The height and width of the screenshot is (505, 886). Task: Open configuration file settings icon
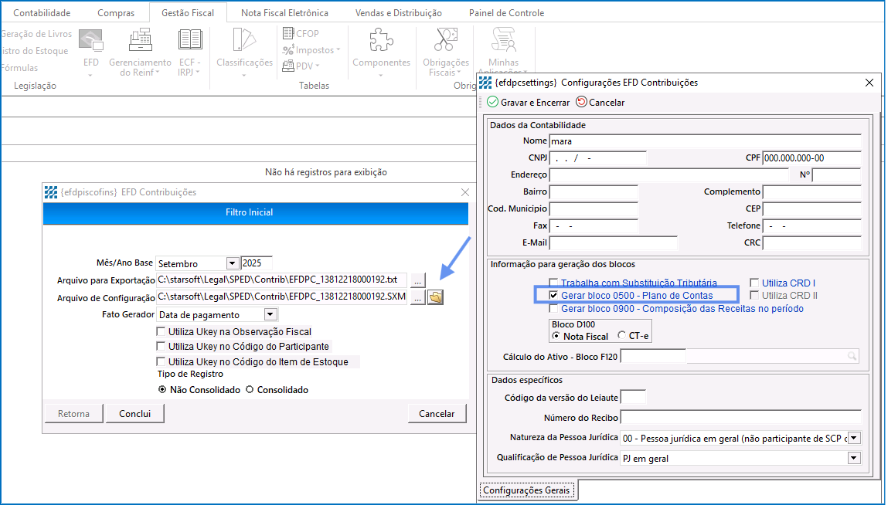coord(436,297)
